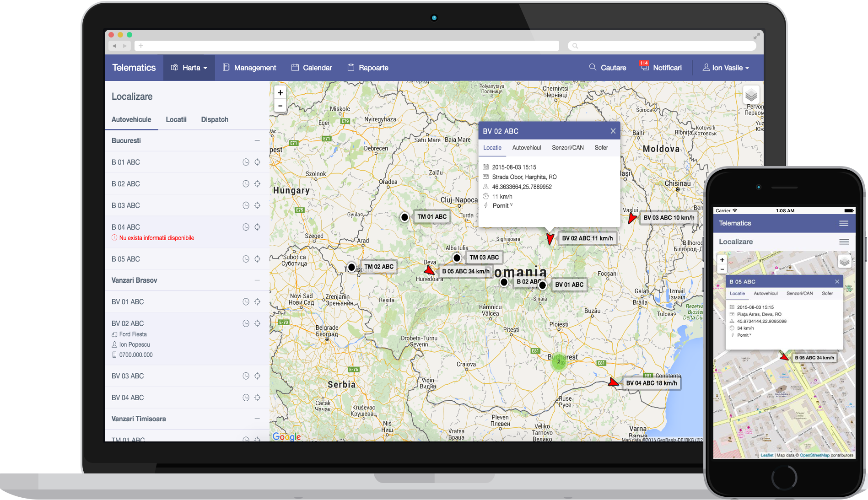Open history clock icon for B 02 ABC
868x500 pixels.
pos(246,183)
